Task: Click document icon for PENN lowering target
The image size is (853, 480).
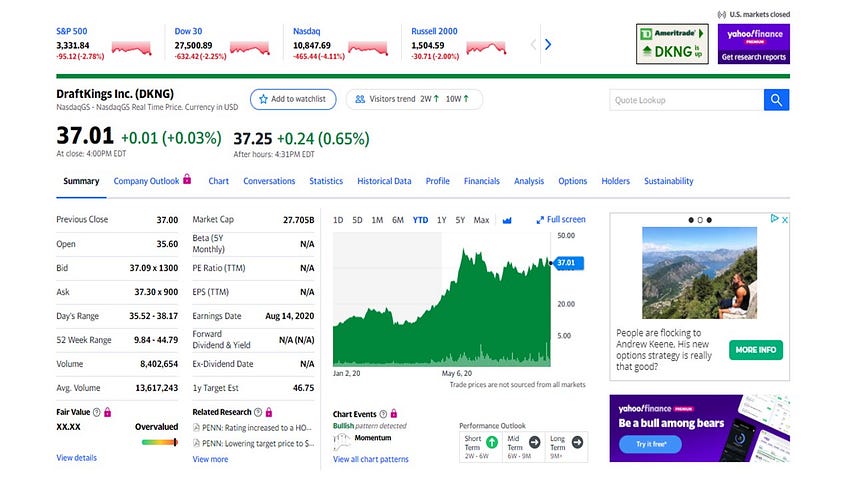Action: (196, 444)
